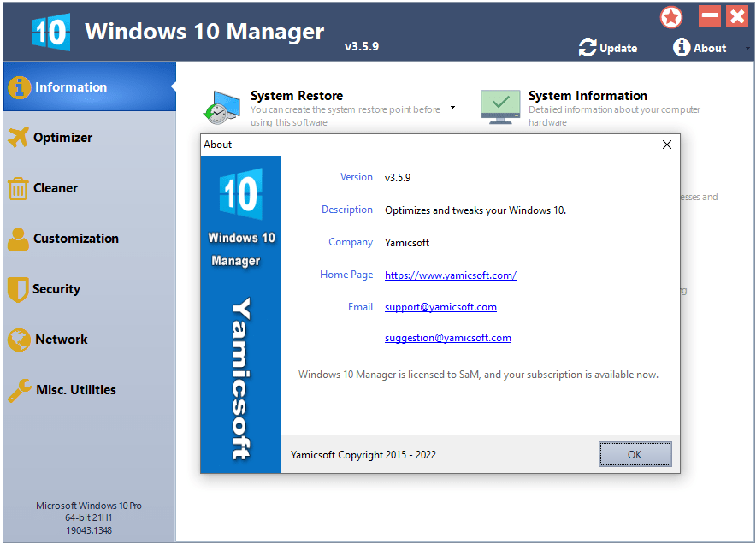This screenshot has height=544, width=756.
Task: Click the About info circle icon
Action: (x=682, y=47)
